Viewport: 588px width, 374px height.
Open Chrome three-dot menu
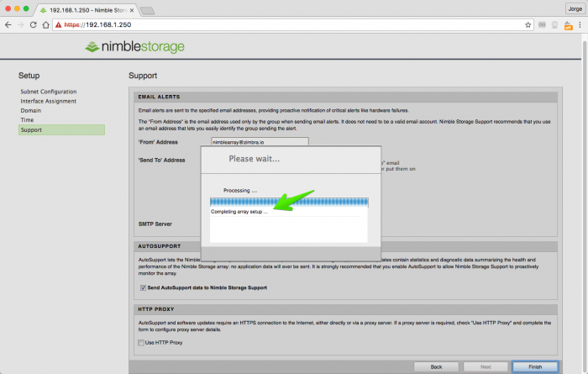(580, 24)
